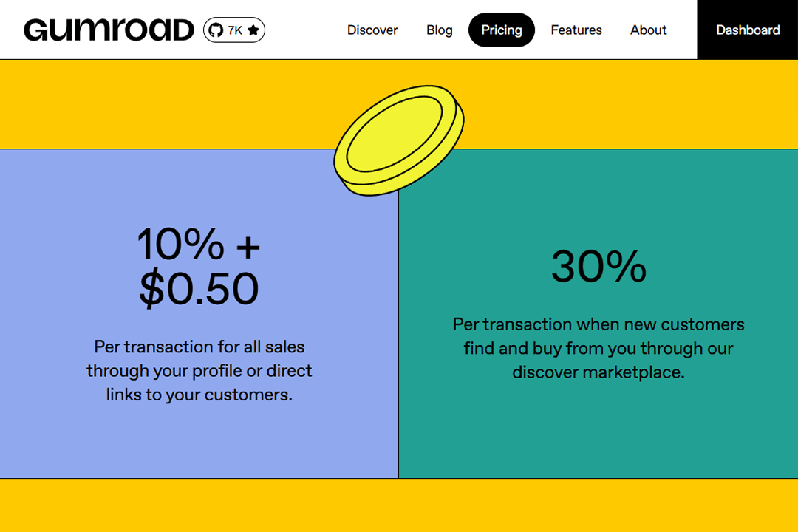Click the GitHub octocat icon

click(x=216, y=30)
